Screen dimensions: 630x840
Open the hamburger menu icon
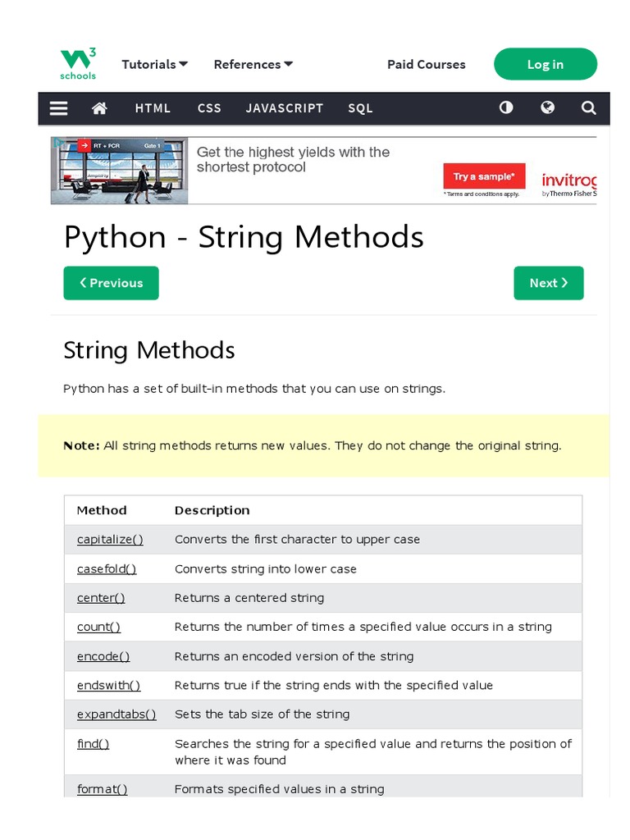click(x=58, y=108)
